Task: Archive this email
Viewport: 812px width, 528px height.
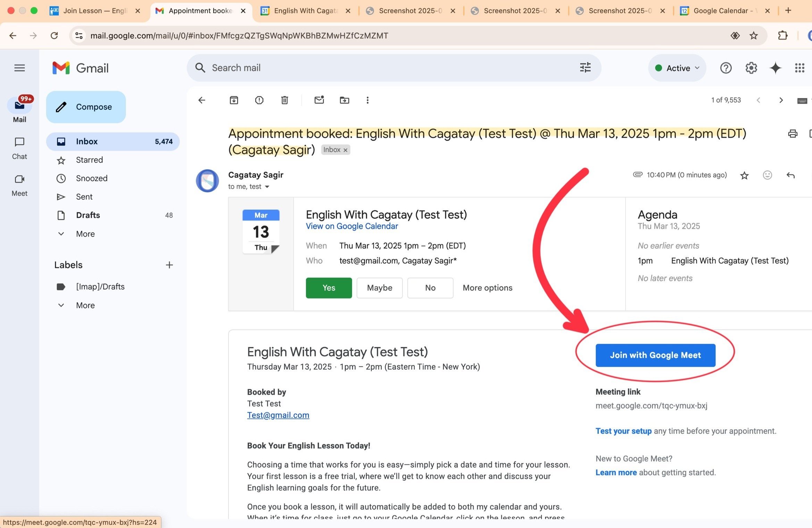Action: tap(234, 100)
